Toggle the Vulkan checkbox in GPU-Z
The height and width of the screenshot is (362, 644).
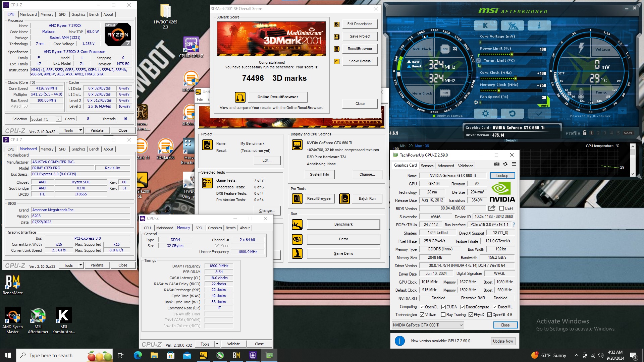pyautogui.click(x=422, y=315)
